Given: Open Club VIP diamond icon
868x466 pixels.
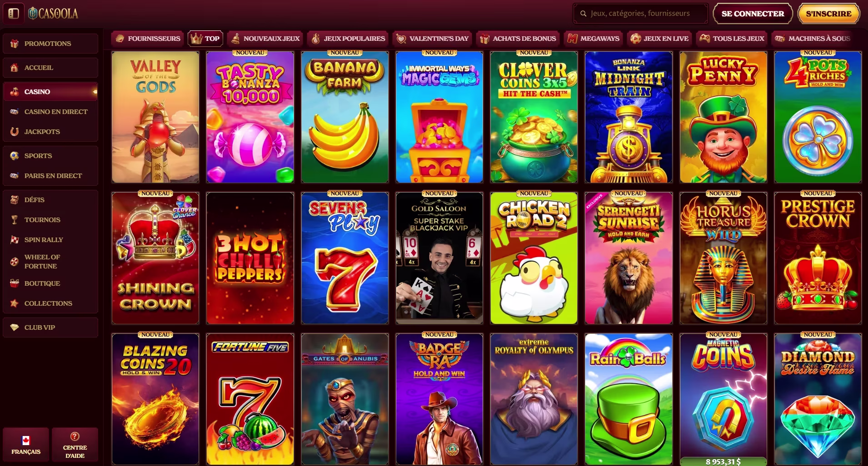Looking at the screenshot, I should tap(15, 327).
